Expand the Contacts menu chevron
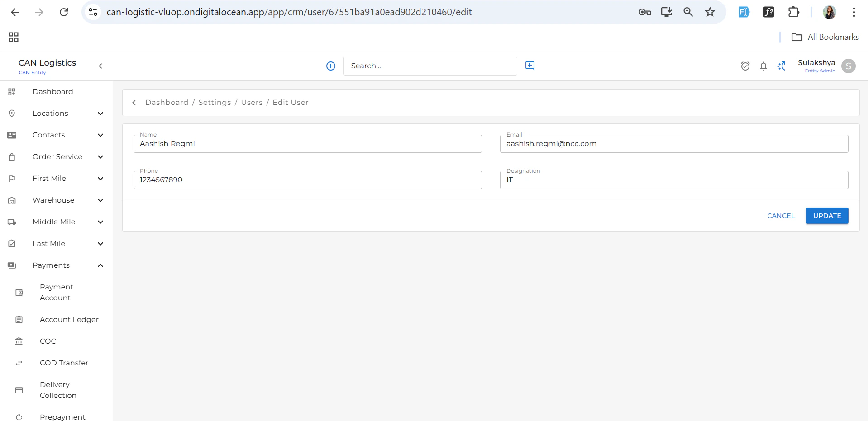The image size is (868, 421). tap(100, 135)
